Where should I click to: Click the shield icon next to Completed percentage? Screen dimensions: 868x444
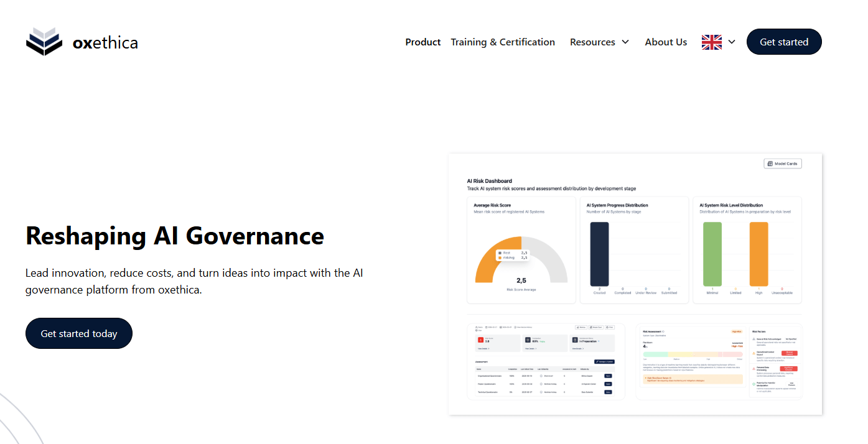coord(528,340)
